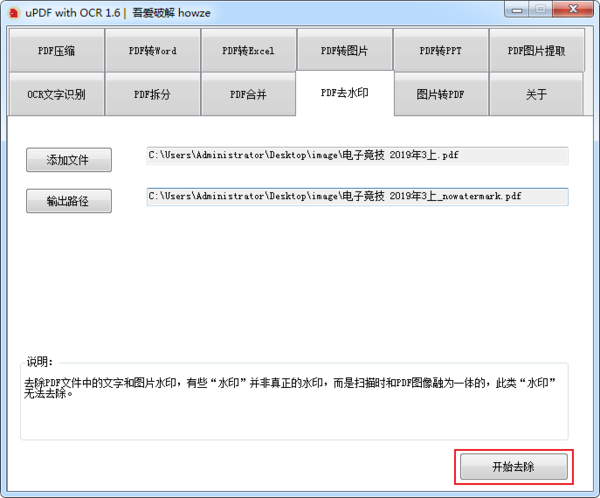Screen dimensions: 600x498
Task: Click the disabled maximize button
Action: [x=540, y=10]
